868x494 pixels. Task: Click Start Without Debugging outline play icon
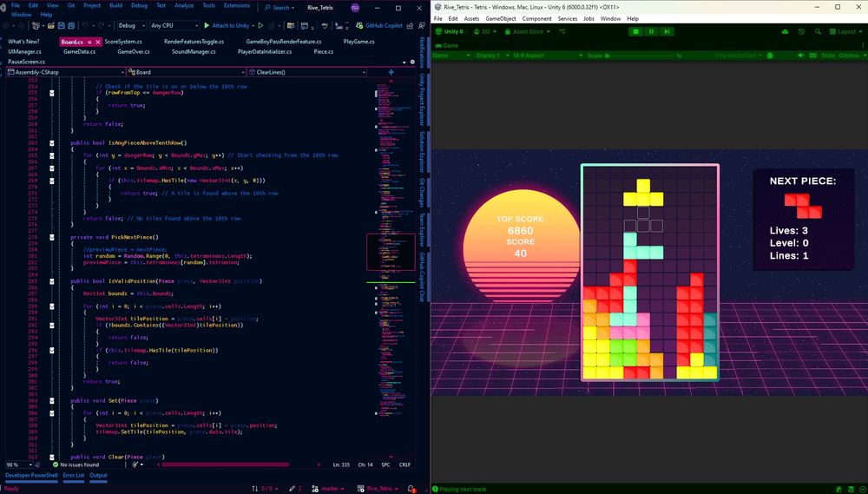pos(260,25)
